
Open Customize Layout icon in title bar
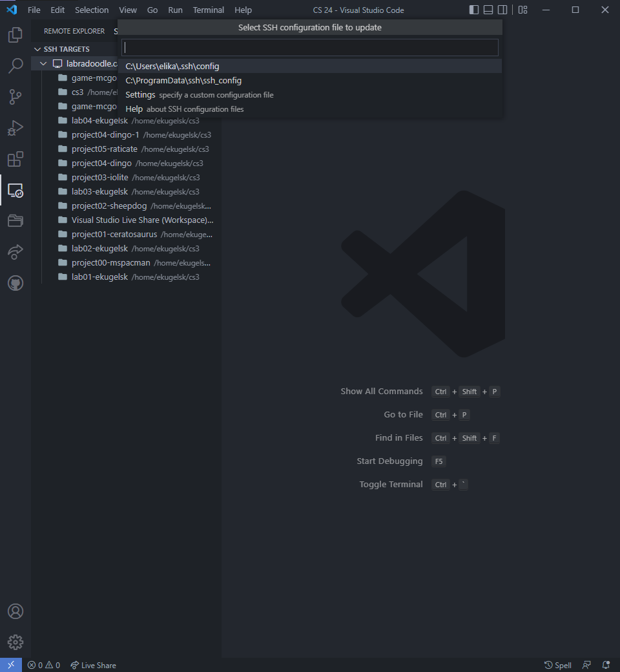pos(522,10)
